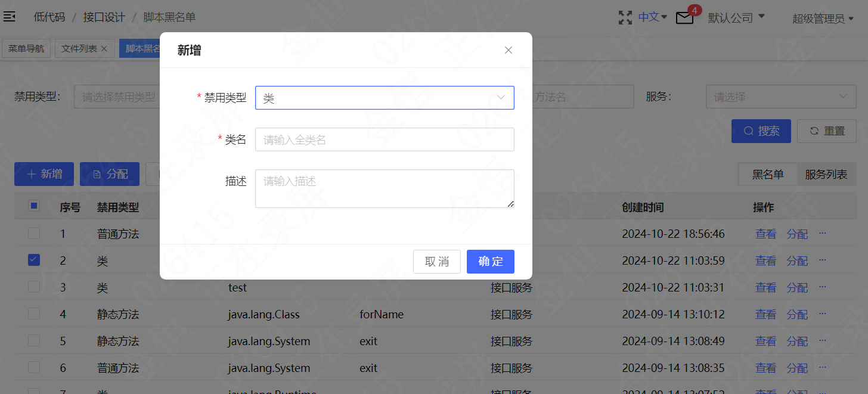
Task: Switch to the 服务列表 tab
Action: pyautogui.click(x=826, y=175)
